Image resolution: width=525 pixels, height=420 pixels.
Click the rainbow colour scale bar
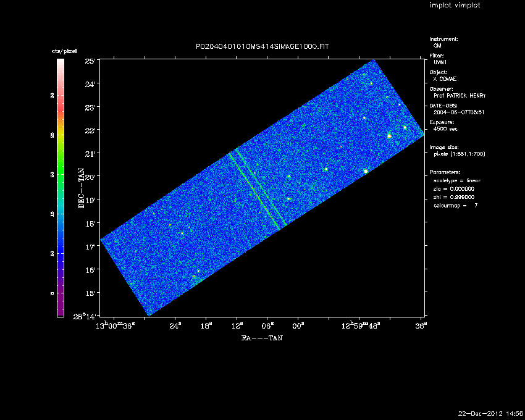click(x=61, y=188)
